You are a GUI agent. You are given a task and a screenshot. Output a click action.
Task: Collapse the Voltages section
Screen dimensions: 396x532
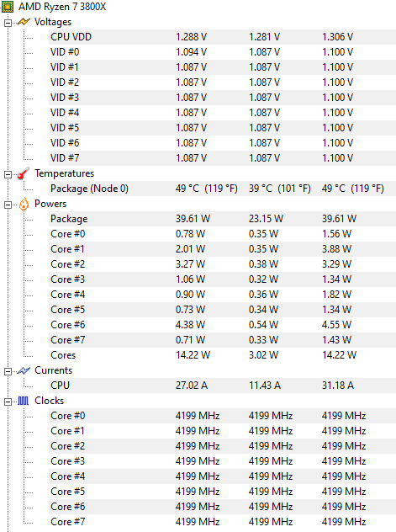pyautogui.click(x=8, y=23)
